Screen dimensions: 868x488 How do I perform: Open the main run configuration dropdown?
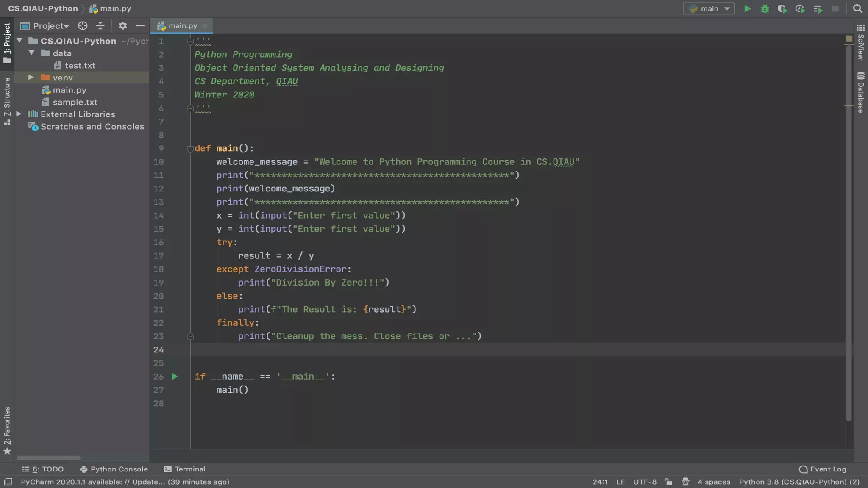coord(709,9)
